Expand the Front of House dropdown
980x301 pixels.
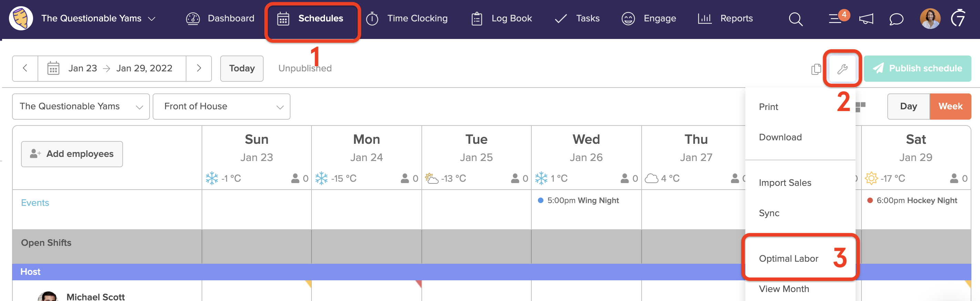[x=221, y=107]
